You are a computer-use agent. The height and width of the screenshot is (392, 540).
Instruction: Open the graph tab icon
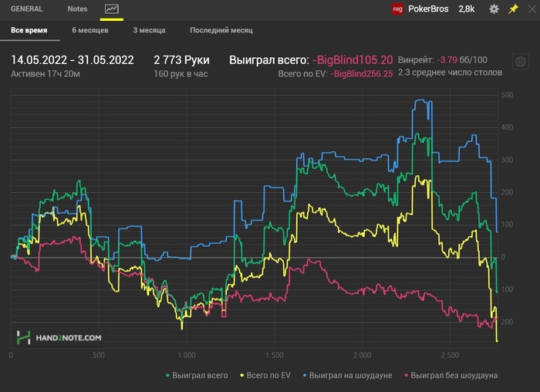tap(112, 9)
